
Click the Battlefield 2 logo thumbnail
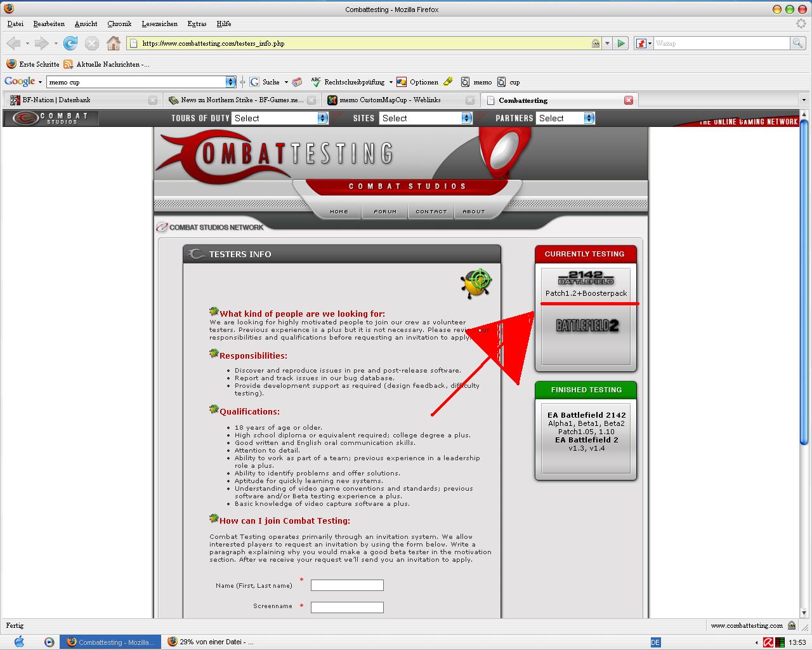pos(587,326)
